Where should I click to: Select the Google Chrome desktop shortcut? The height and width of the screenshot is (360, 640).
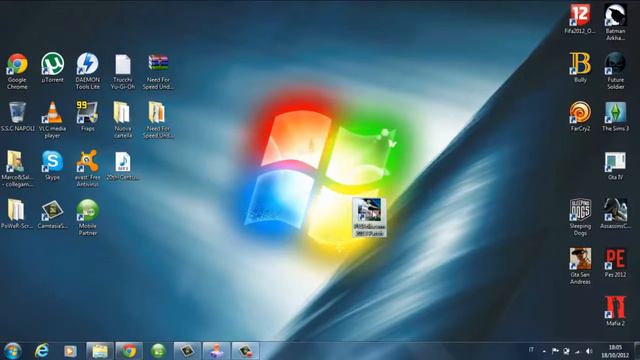pyautogui.click(x=17, y=70)
